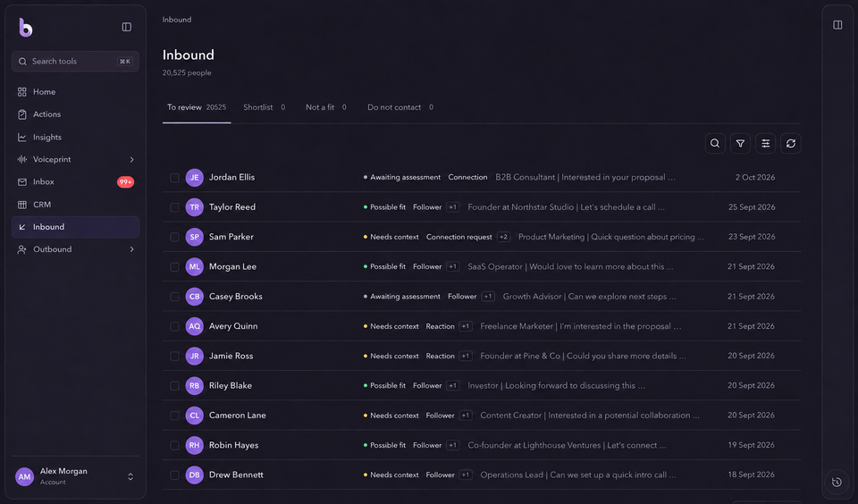Expand +1 tags on Drew Bennett row

click(465, 475)
